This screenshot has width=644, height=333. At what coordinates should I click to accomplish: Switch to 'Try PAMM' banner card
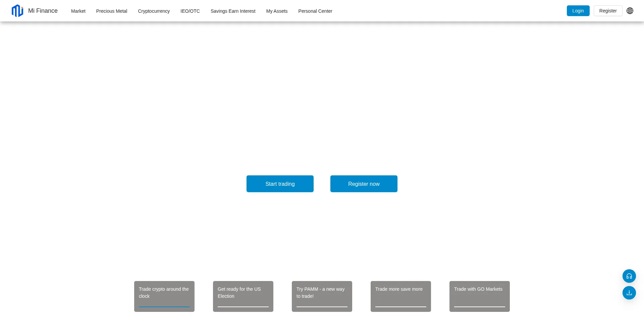322,296
